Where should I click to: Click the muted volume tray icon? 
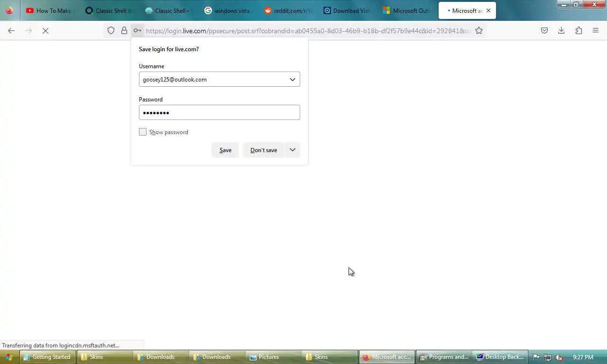[559, 357]
